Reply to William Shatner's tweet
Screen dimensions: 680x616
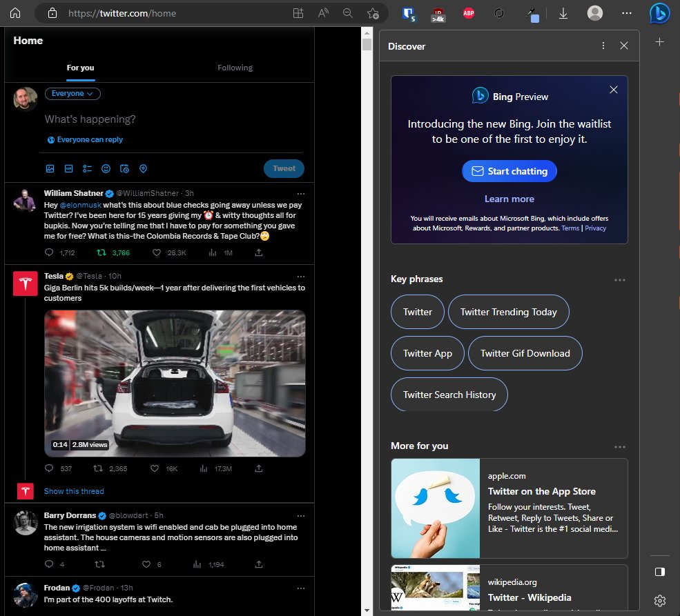point(49,252)
